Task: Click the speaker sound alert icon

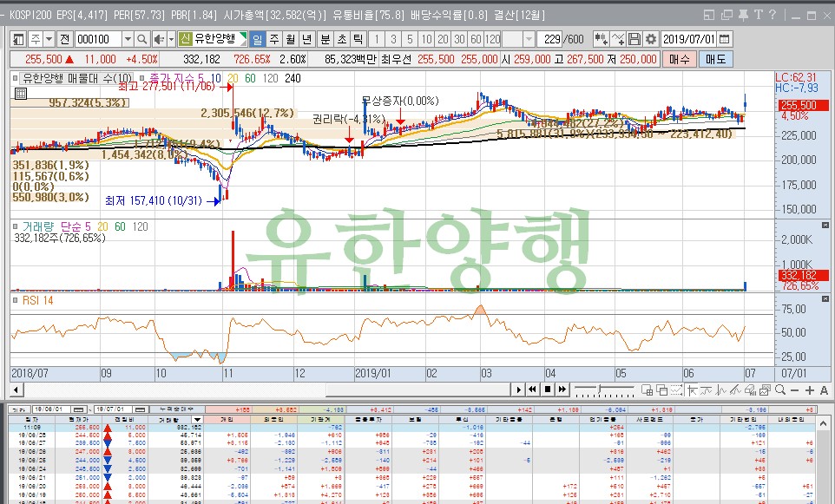Action: click(x=159, y=39)
